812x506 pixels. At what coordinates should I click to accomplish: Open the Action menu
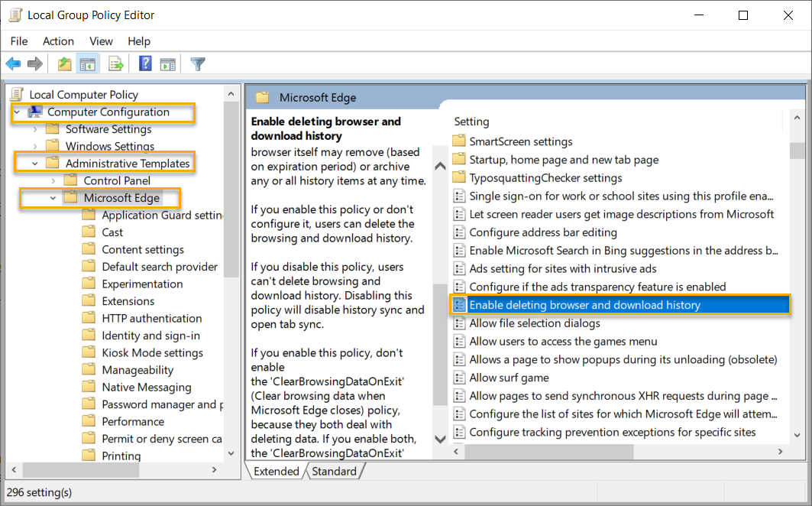click(58, 41)
